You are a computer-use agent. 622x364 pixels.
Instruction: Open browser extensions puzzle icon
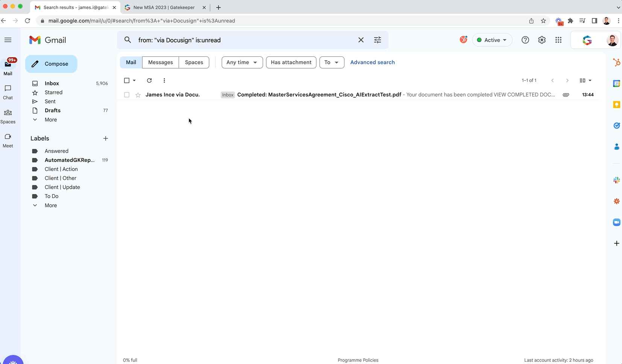570,21
